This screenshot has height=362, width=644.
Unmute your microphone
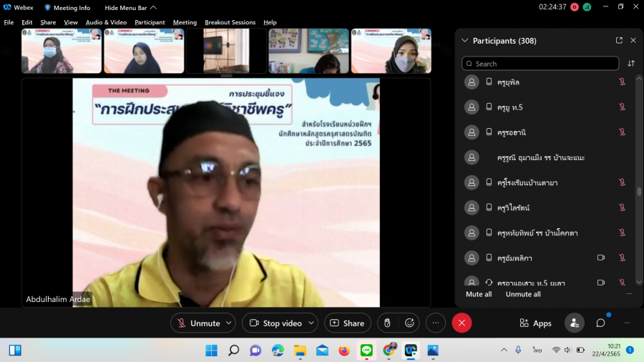(x=198, y=323)
